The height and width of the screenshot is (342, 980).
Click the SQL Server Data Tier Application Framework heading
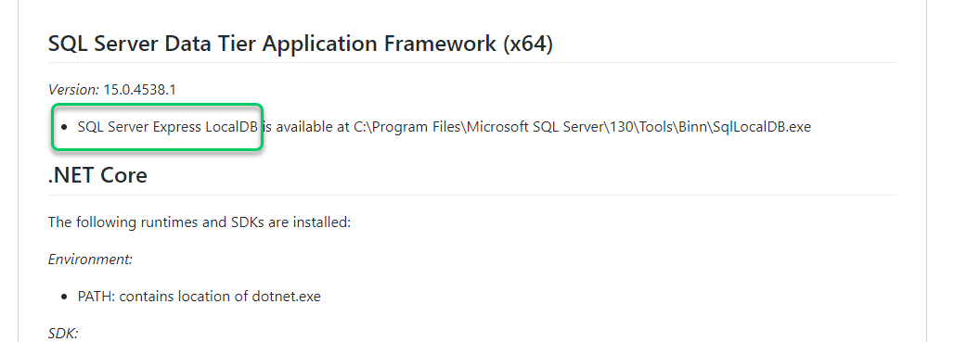pos(301,44)
